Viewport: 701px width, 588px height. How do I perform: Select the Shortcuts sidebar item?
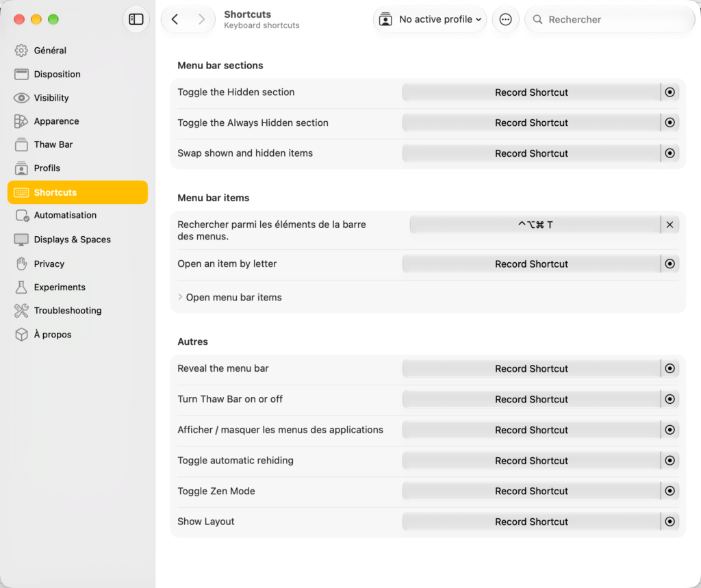pyautogui.click(x=77, y=192)
